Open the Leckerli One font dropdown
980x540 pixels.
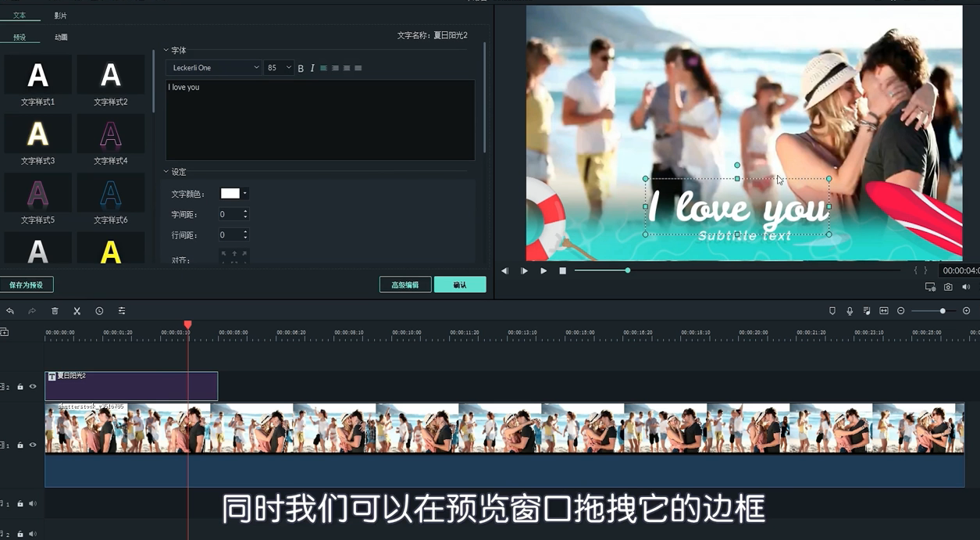[x=214, y=68]
